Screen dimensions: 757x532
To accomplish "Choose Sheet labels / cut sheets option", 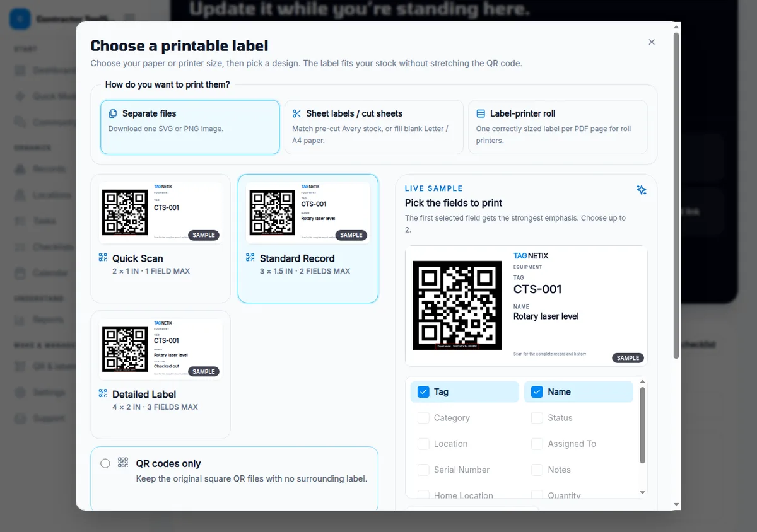I will 373,127.
